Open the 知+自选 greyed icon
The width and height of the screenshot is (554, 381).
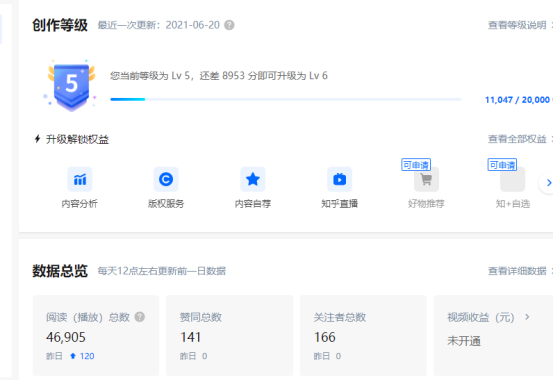(x=513, y=179)
